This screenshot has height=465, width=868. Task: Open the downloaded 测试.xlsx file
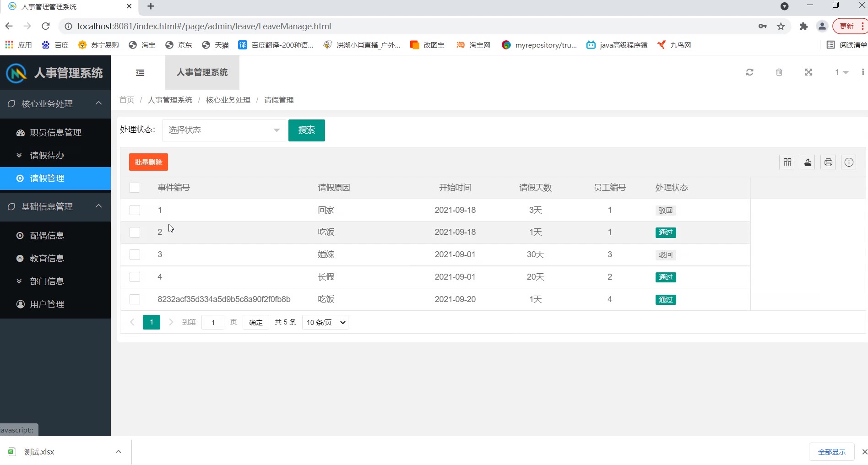tap(39, 452)
